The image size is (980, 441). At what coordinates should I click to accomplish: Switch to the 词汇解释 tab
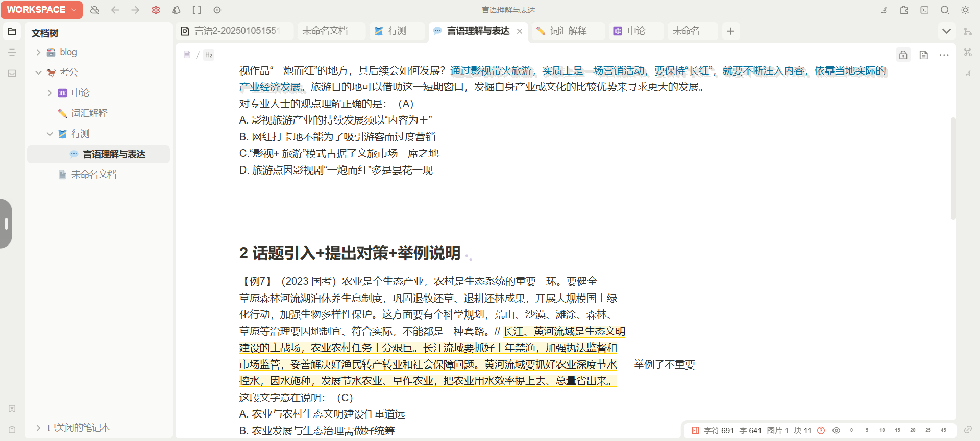point(568,31)
